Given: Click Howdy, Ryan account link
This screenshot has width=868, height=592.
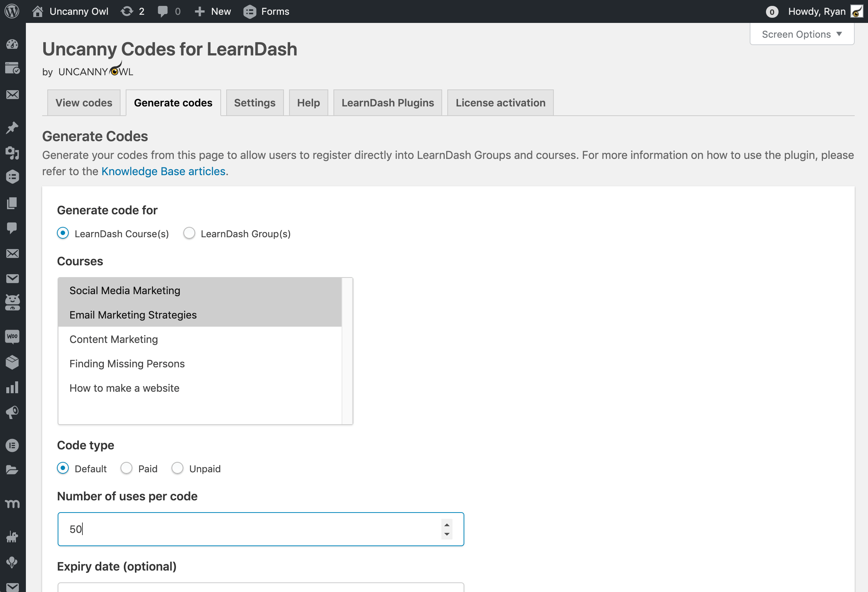Looking at the screenshot, I should coord(817,11).
